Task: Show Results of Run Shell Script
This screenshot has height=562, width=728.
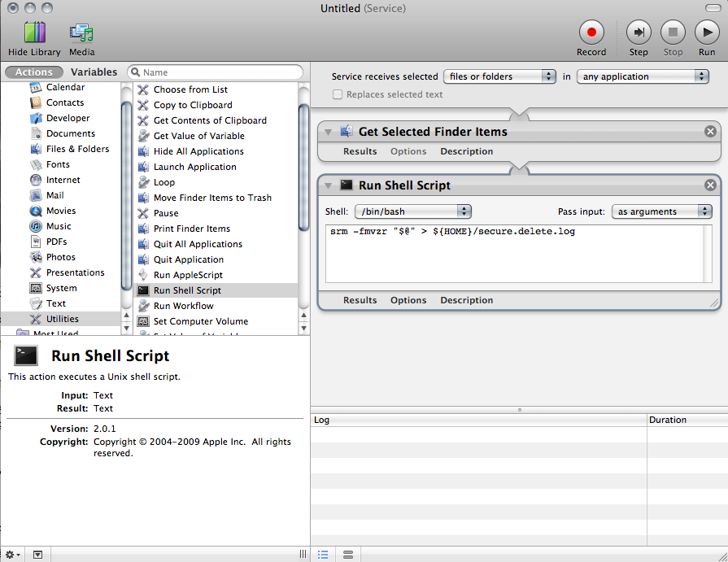Action: pos(360,300)
